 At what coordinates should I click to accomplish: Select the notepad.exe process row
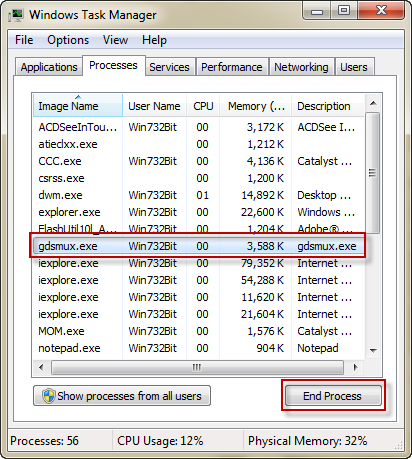(198, 348)
